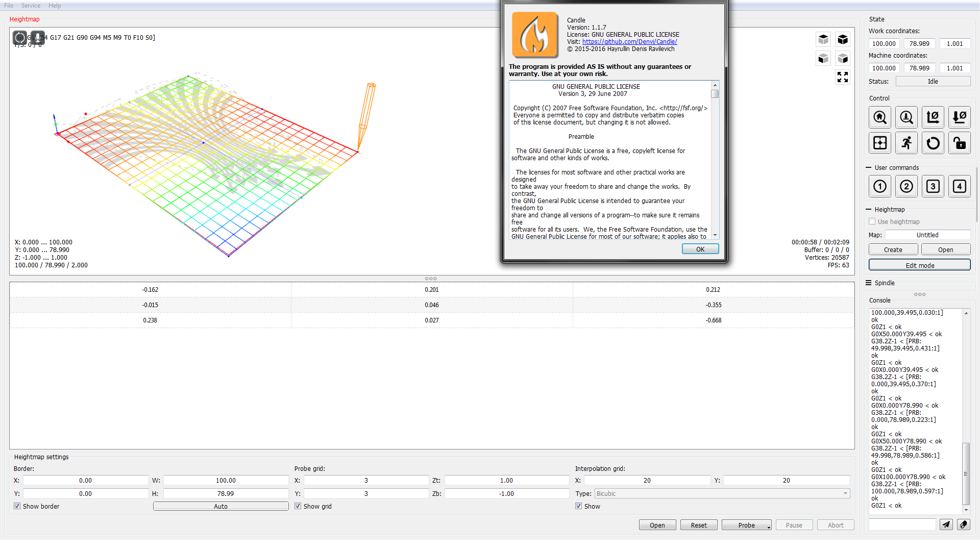
Task: Uncheck Show under Interpolation grid
Action: click(x=579, y=506)
